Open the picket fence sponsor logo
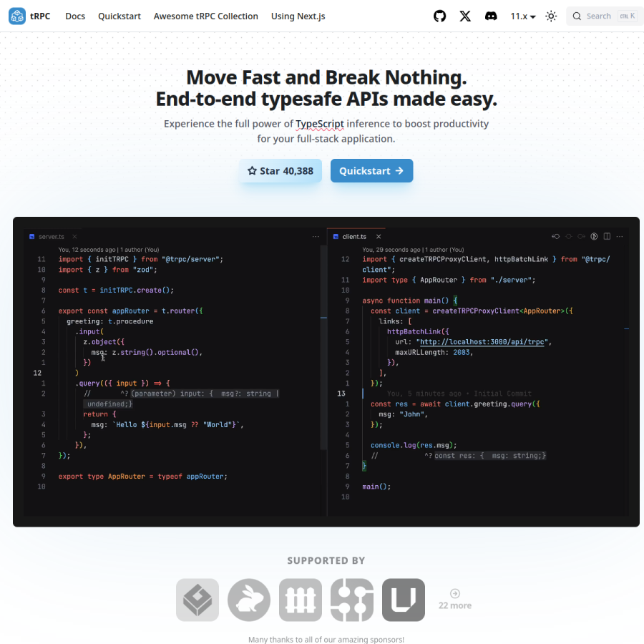 pos(301,600)
